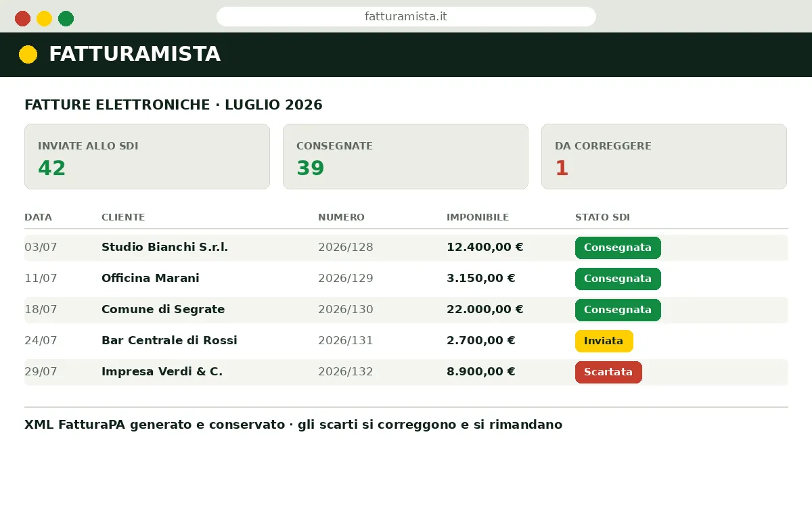The width and height of the screenshot is (812, 514).
Task: Click the yellow minimize window dot
Action: coord(44,18)
